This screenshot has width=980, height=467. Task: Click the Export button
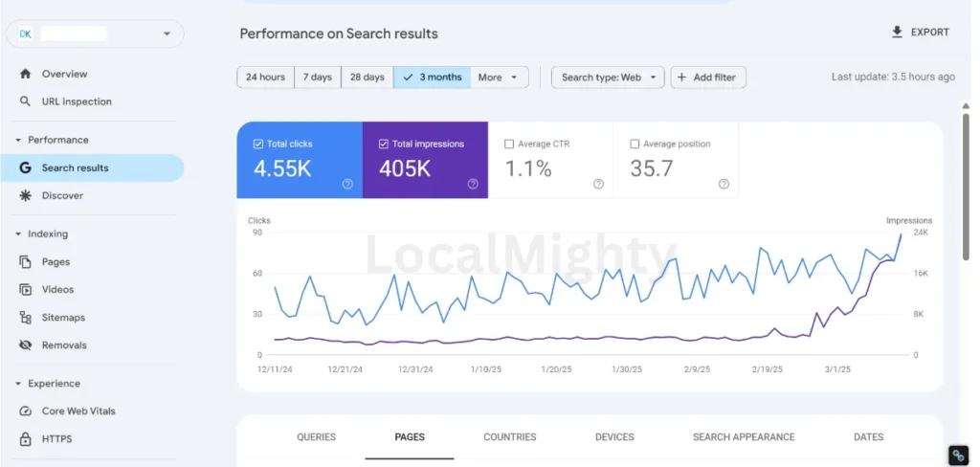tap(920, 33)
